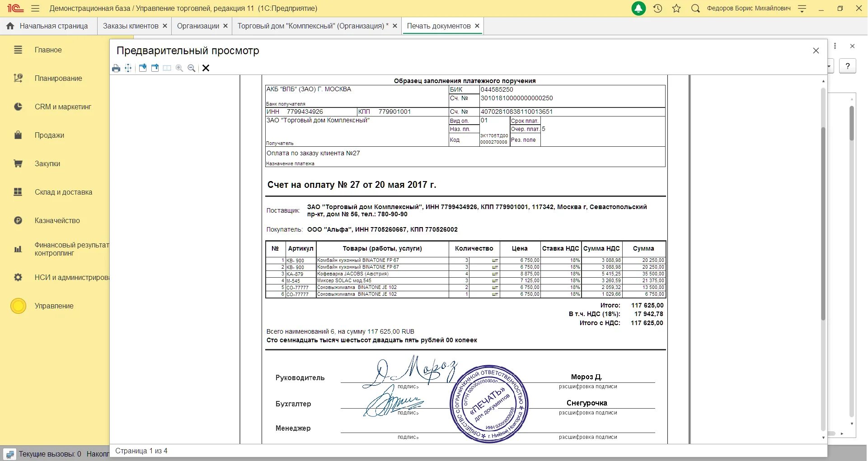868x461 pixels.
Task: Click the home icon on Начальная страница
Action: pyautogui.click(x=10, y=26)
